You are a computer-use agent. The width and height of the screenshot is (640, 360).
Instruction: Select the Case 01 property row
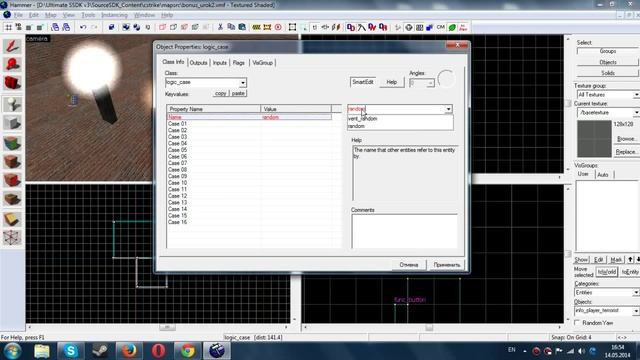249,124
